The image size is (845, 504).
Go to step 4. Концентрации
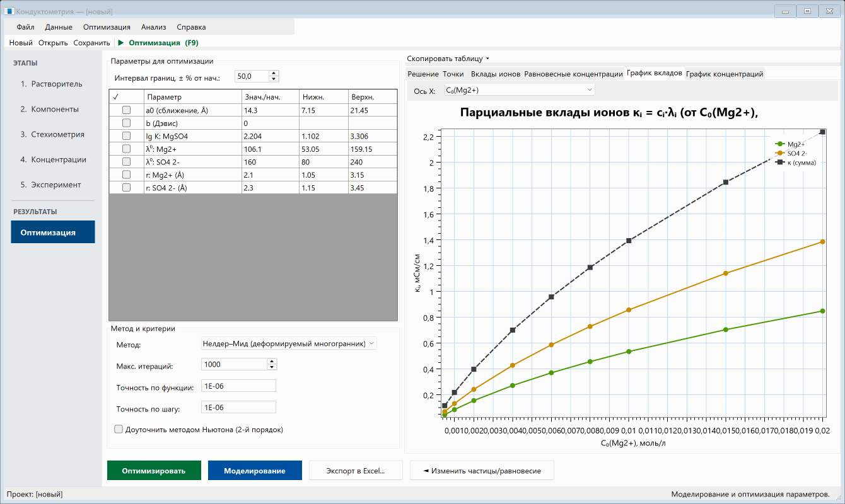coord(52,159)
